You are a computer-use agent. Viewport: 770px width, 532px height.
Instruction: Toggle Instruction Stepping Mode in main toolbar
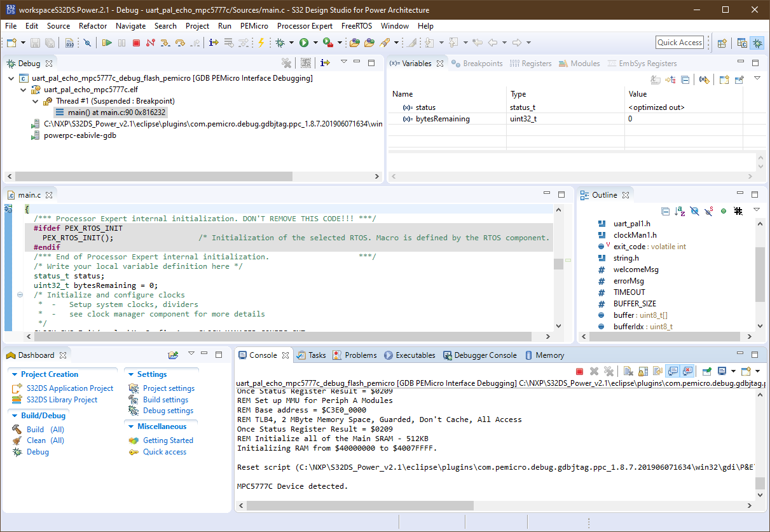click(x=213, y=43)
